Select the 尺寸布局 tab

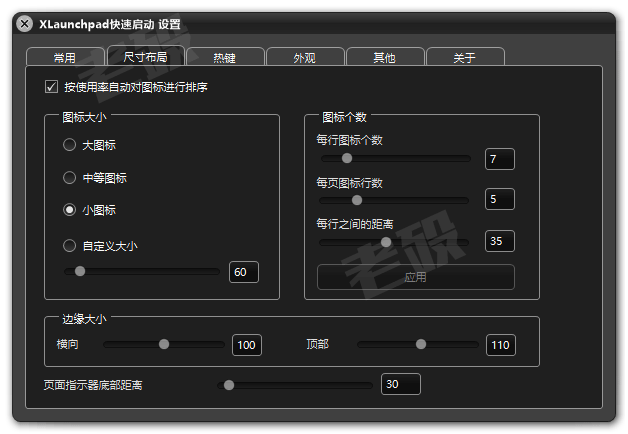(146, 56)
